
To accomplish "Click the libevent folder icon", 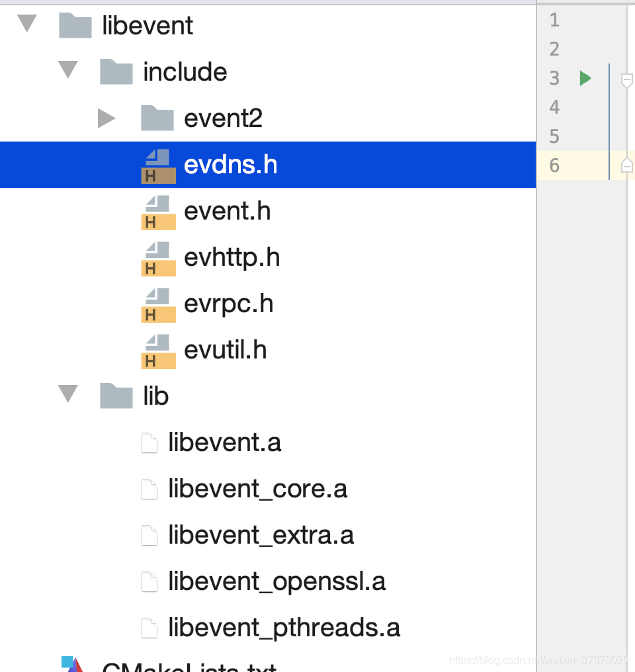I will point(75,25).
